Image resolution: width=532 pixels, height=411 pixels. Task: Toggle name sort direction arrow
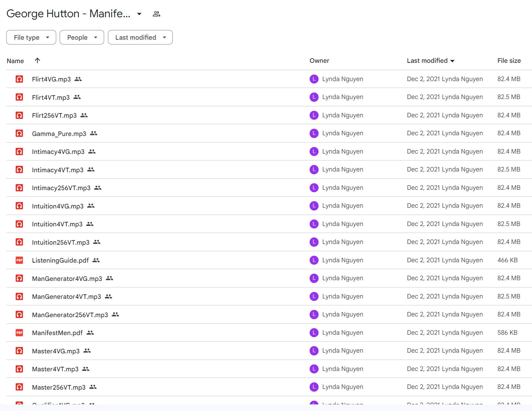[x=38, y=60]
